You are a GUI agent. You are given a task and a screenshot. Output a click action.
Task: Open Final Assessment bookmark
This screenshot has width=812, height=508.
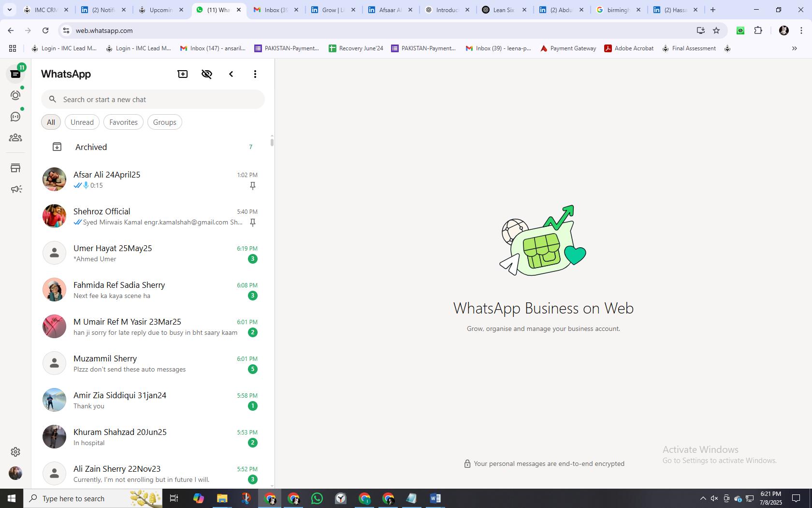coord(689,48)
